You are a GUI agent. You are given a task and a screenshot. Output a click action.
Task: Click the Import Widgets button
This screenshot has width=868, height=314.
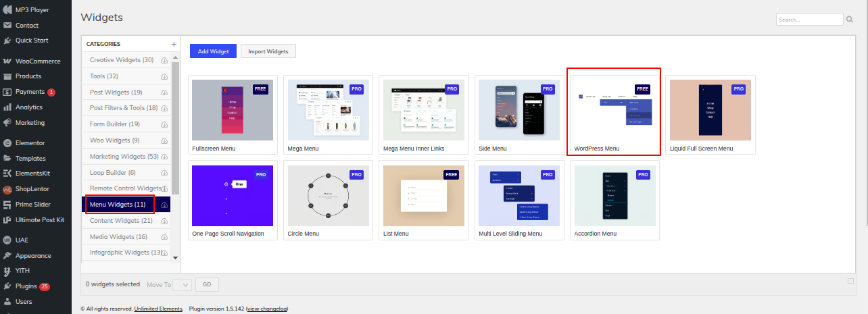click(268, 51)
